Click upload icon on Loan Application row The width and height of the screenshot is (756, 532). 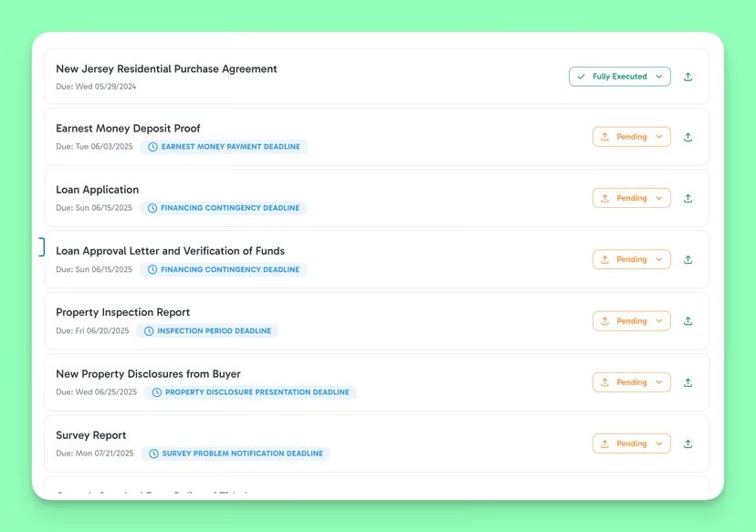[x=688, y=198]
